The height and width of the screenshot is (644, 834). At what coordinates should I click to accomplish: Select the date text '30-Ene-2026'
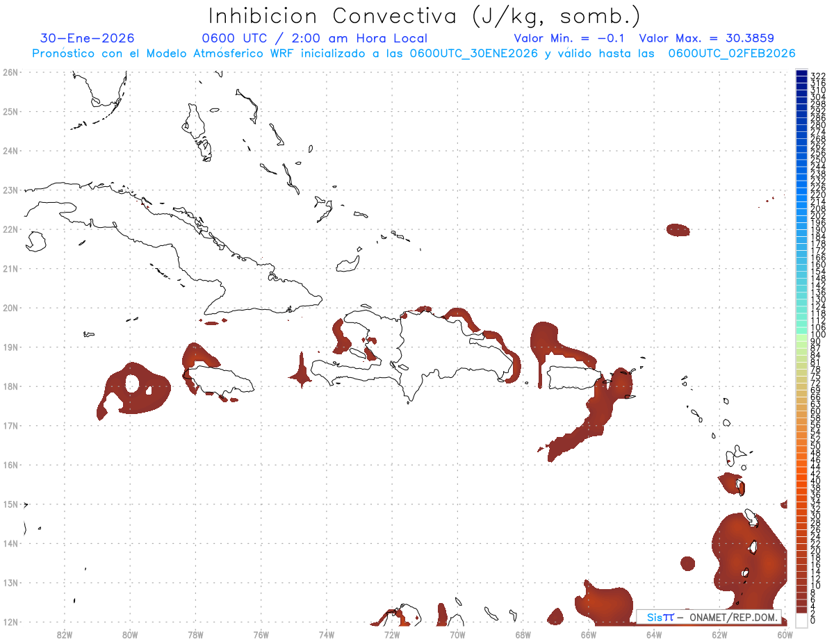point(88,38)
